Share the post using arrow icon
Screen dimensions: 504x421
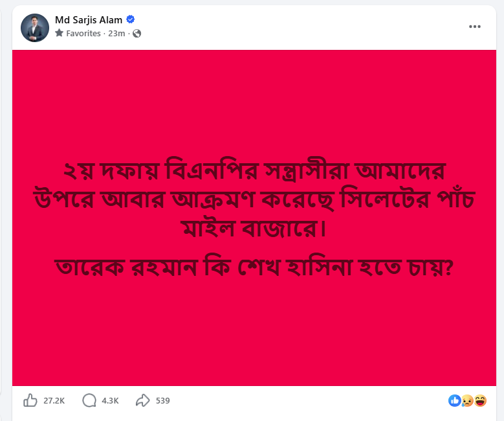click(143, 400)
